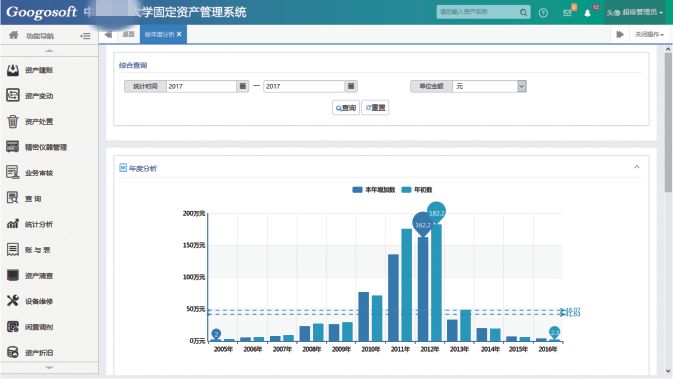Focus the asset name search field

point(478,12)
